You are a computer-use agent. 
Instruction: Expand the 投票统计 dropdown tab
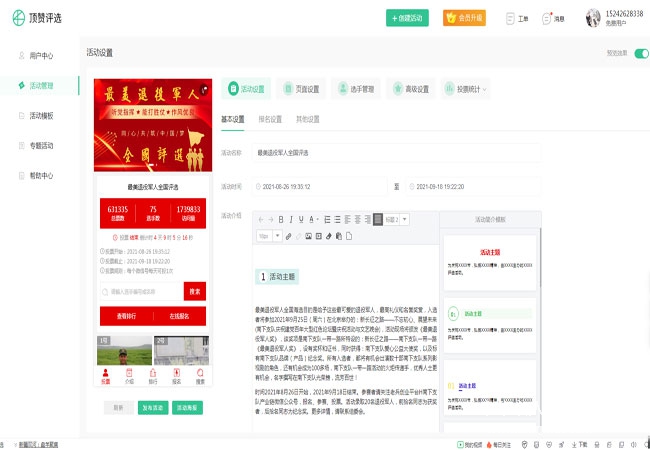click(x=466, y=89)
